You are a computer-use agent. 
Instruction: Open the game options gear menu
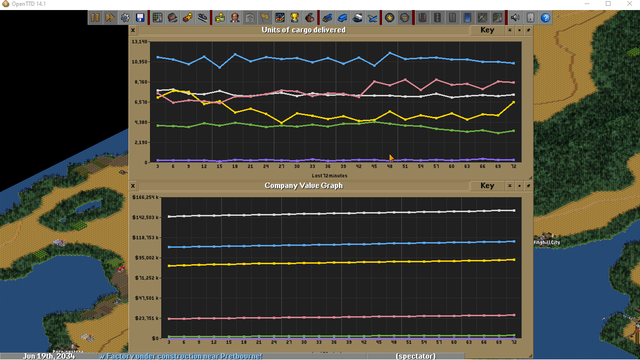[125, 18]
